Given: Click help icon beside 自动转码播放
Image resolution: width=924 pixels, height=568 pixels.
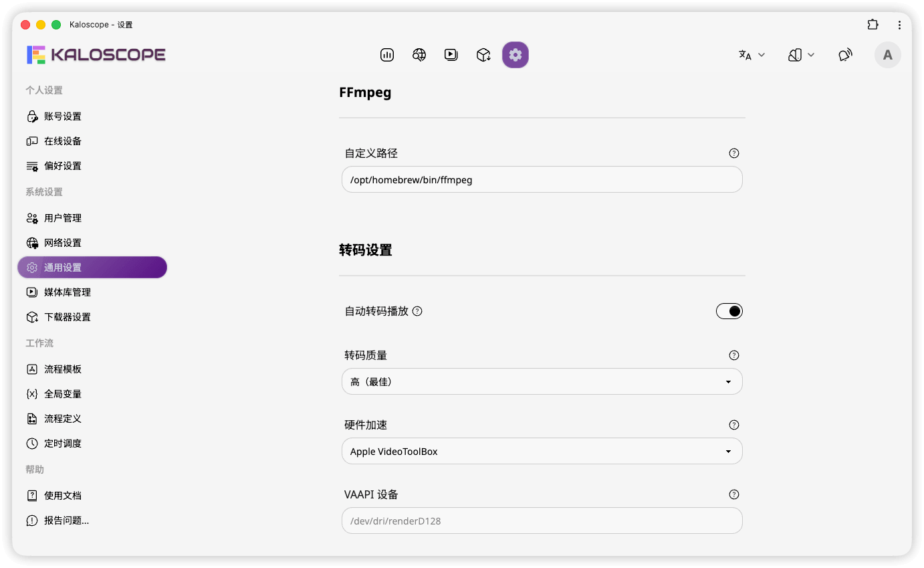Looking at the screenshot, I should point(417,311).
